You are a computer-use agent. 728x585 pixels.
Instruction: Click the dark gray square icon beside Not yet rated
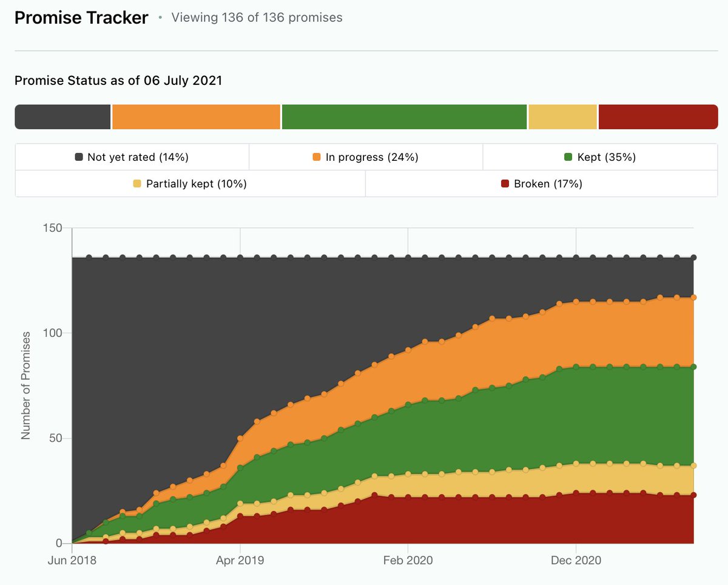(79, 157)
